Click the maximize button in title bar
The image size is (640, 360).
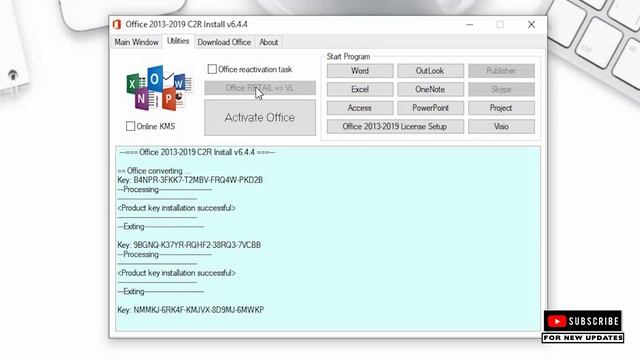pos(500,24)
